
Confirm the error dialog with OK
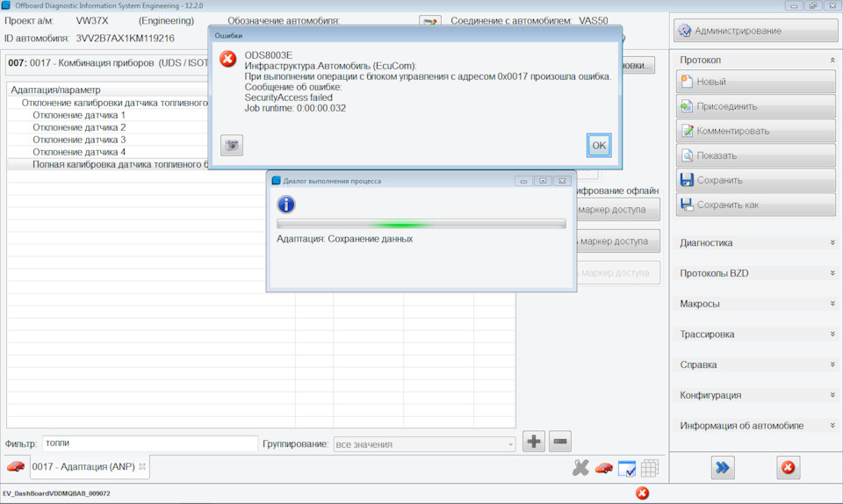(x=598, y=145)
